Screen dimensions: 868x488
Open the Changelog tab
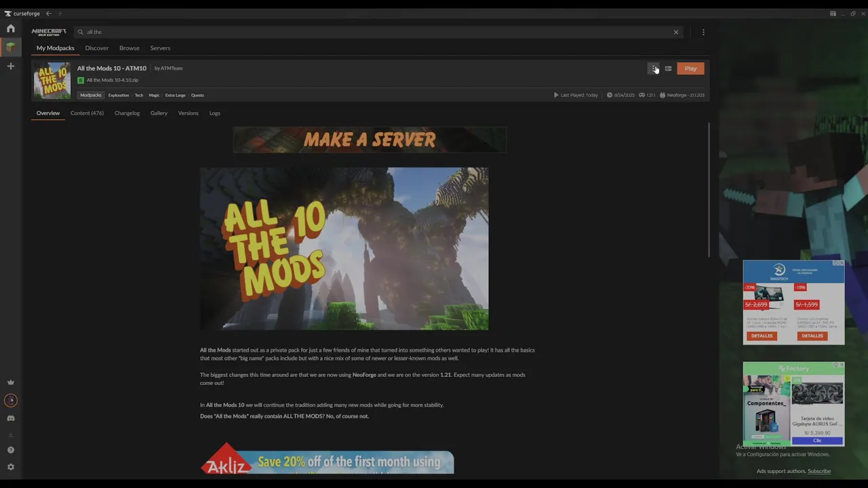[127, 113]
